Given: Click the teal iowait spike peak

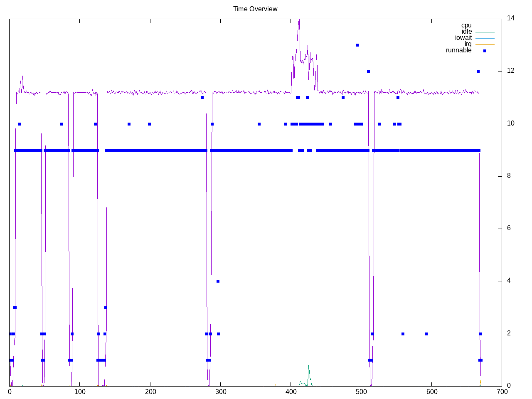Looking at the screenshot, I should (308, 366).
